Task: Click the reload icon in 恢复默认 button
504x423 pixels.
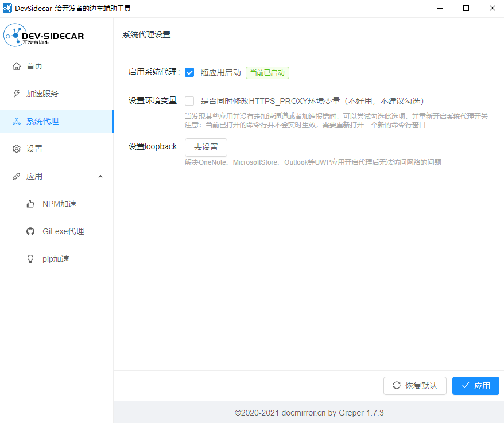Action: (397, 385)
